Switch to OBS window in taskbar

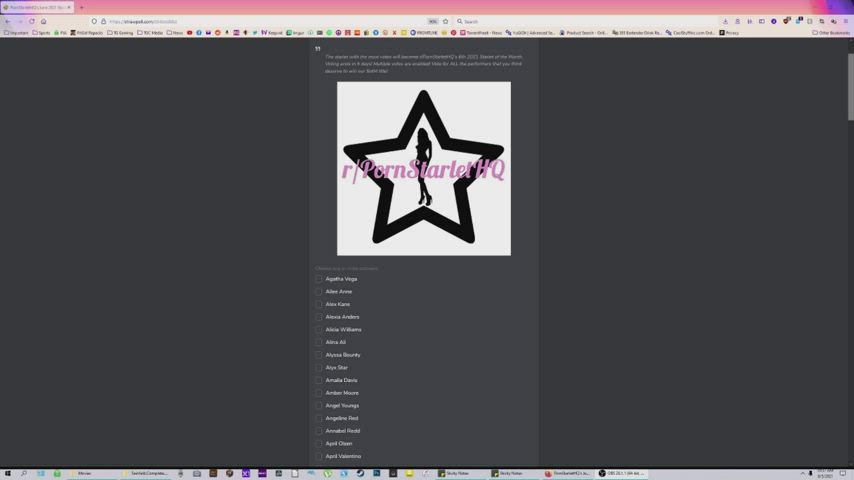[x=622, y=473]
